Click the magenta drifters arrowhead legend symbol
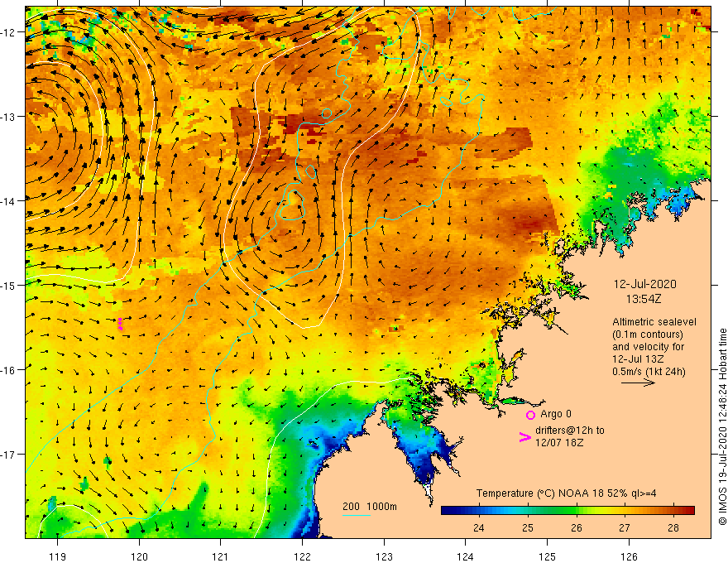 (524, 436)
